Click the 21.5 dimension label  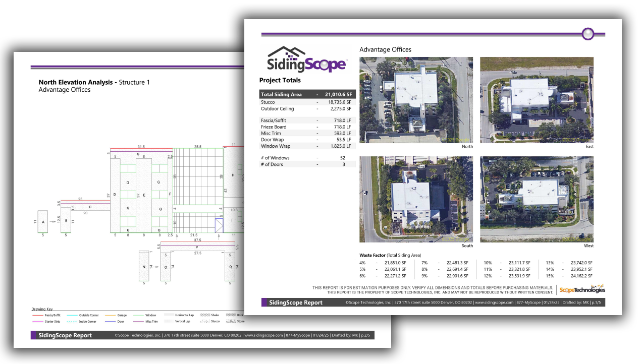pyautogui.click(x=193, y=235)
